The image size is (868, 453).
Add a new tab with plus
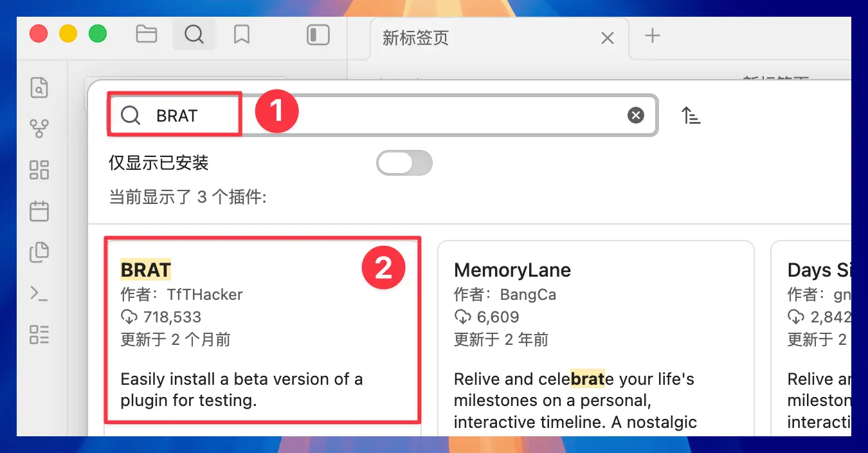(653, 35)
